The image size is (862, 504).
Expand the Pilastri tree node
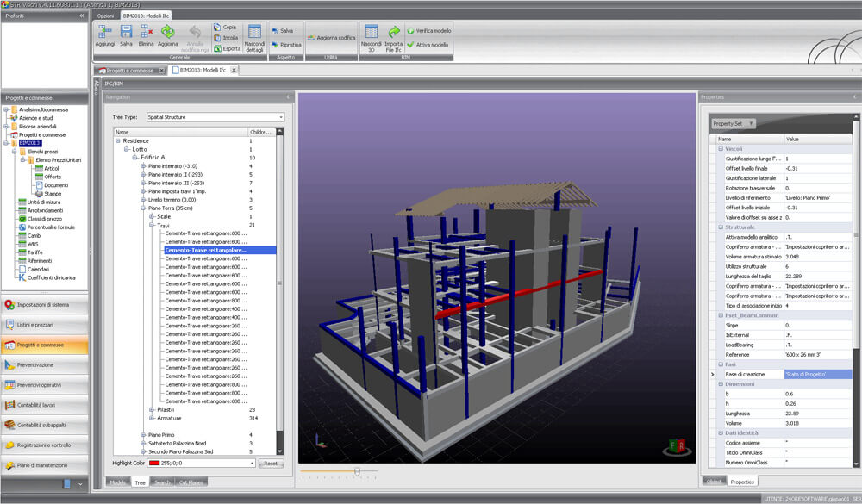click(152, 409)
